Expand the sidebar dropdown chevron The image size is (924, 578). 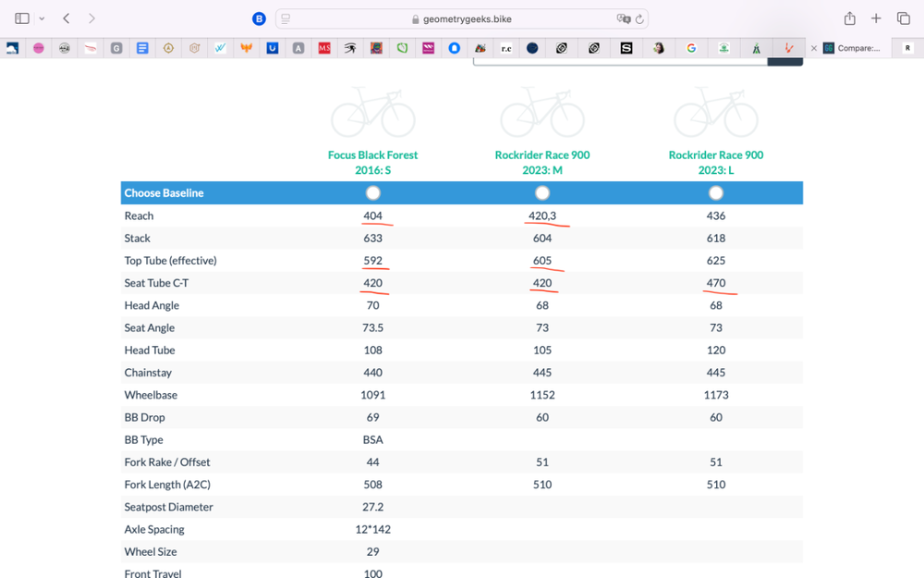point(42,18)
